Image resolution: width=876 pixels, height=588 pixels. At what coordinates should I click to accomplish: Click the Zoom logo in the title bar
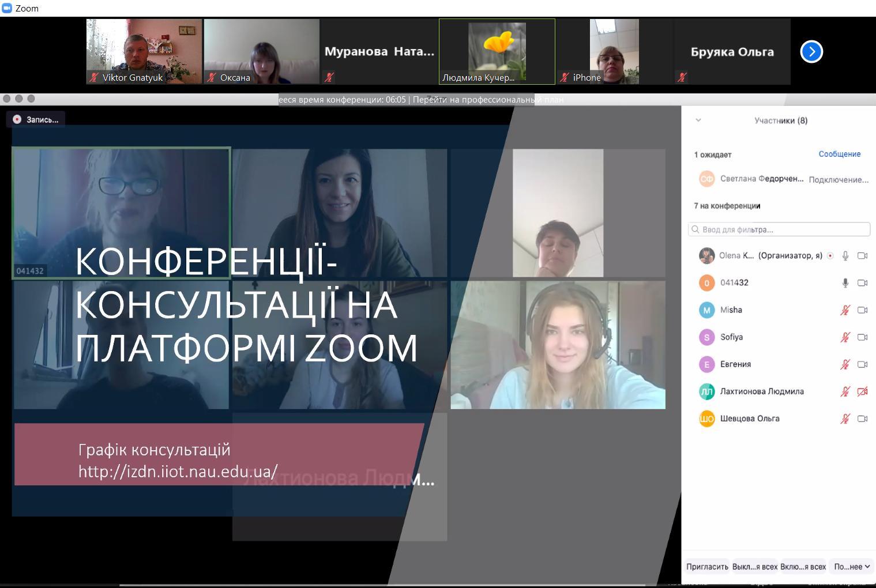pyautogui.click(x=7, y=8)
